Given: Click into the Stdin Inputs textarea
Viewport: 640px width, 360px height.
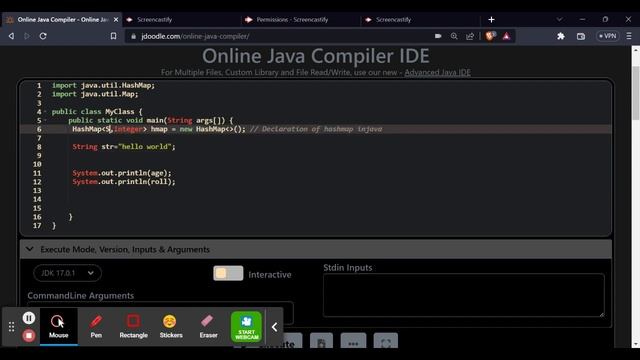Looking at the screenshot, I should (464, 295).
